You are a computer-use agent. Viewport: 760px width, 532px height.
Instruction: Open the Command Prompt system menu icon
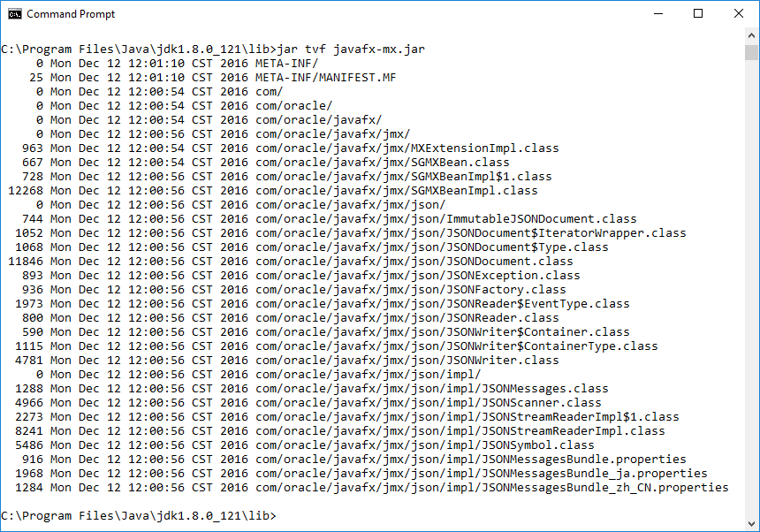[13, 14]
